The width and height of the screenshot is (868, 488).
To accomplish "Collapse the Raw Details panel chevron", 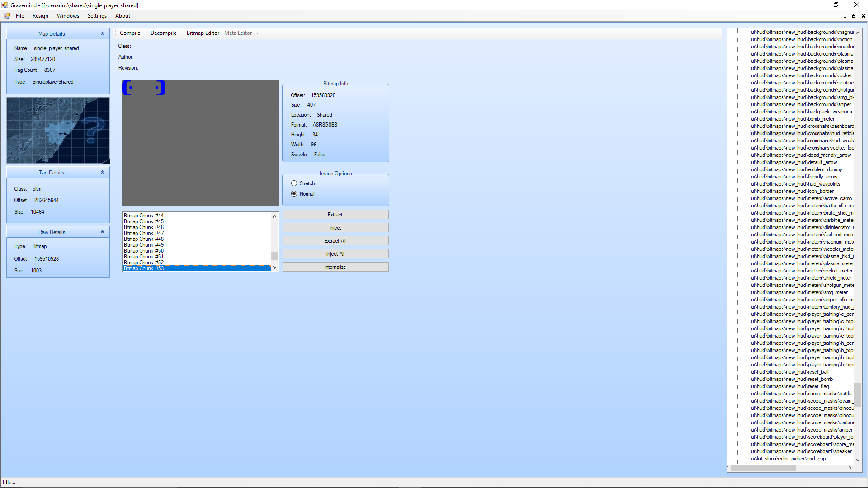I will coord(102,232).
